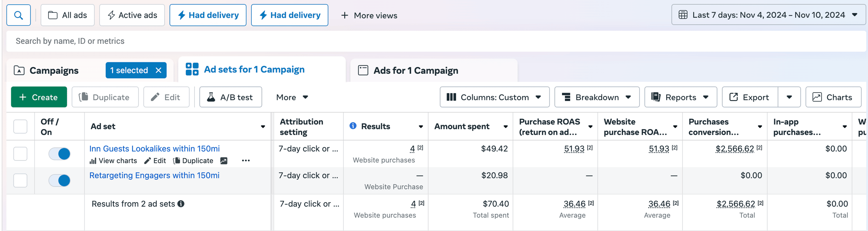Screen dimensions: 868x231
Task: Check the select-all checkbox in header
Action: tap(20, 126)
